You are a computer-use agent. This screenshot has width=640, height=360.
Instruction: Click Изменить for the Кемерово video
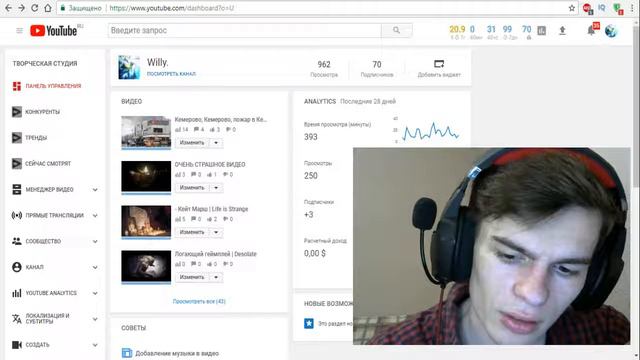tap(192, 143)
